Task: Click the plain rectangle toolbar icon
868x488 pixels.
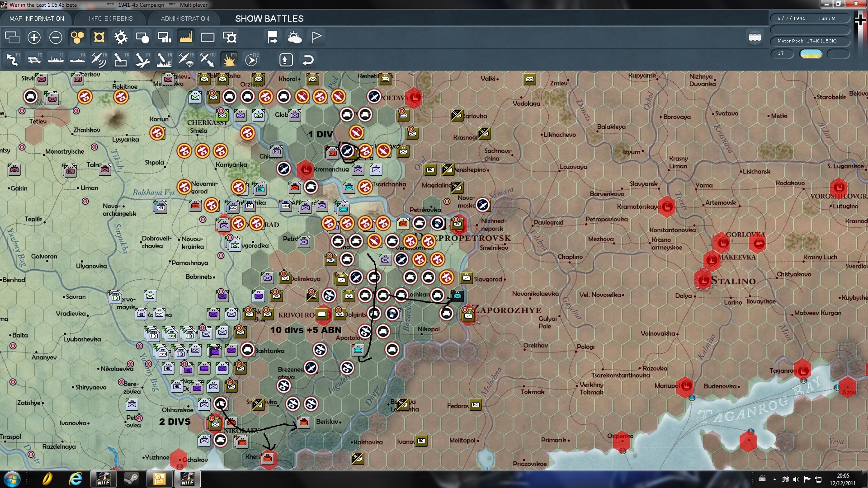Action: pyautogui.click(x=208, y=37)
